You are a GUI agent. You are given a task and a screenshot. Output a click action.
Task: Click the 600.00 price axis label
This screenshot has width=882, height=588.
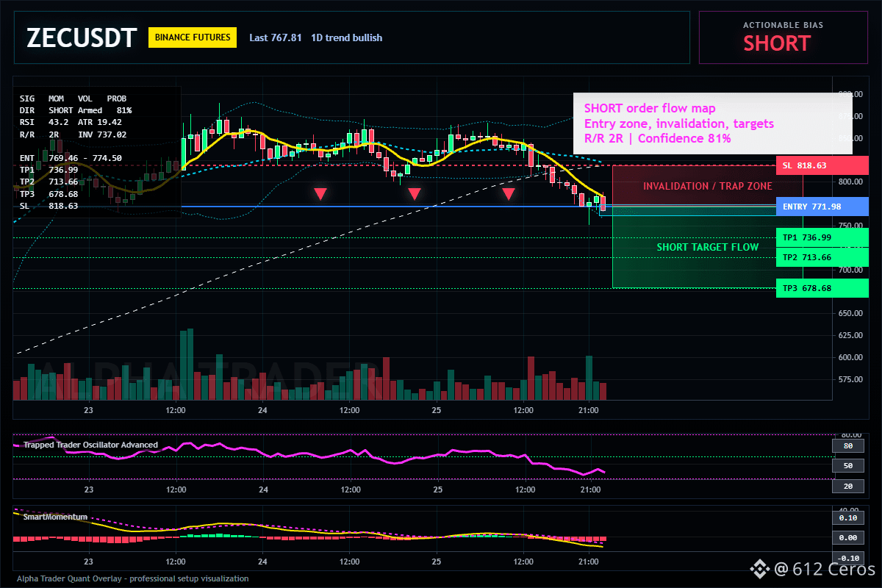850,357
